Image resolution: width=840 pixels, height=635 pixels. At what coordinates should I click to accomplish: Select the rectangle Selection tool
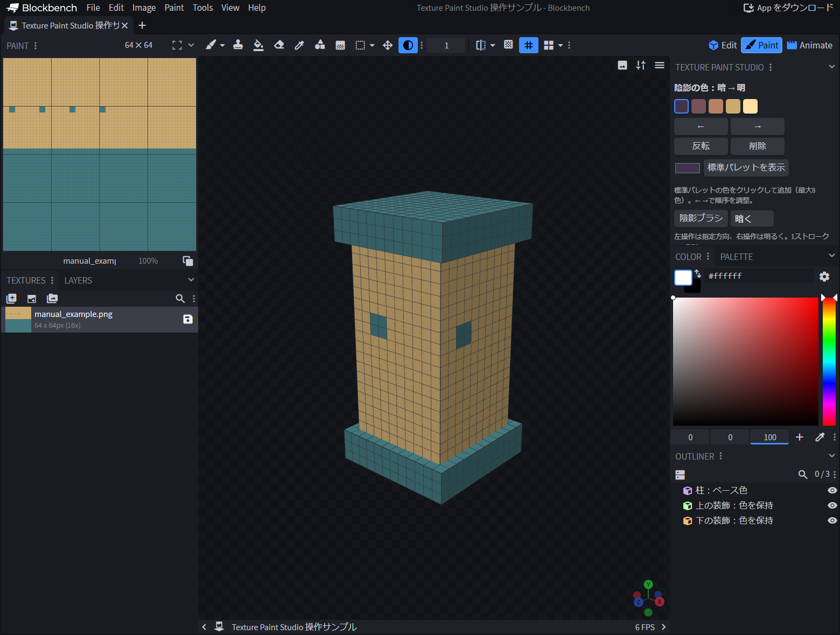click(x=360, y=45)
